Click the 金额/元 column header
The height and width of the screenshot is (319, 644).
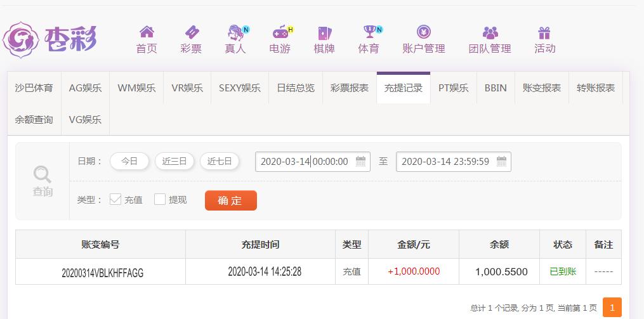pos(414,245)
